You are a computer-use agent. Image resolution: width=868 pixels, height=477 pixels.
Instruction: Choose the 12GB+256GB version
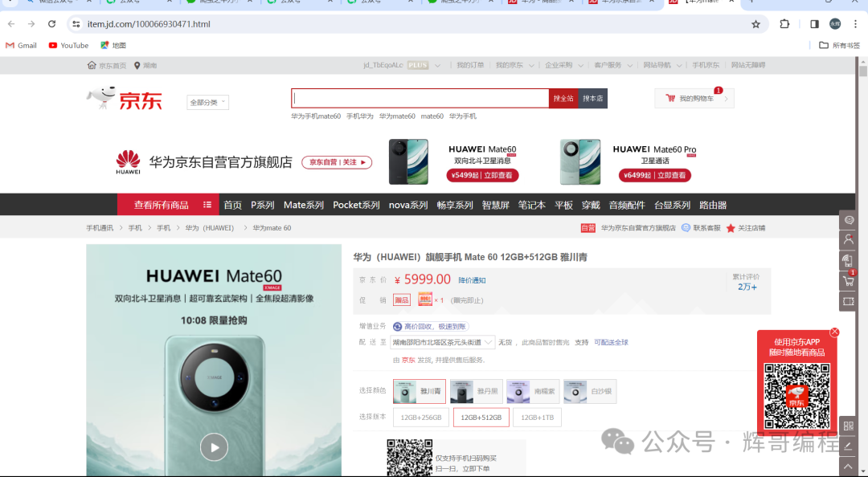point(420,418)
